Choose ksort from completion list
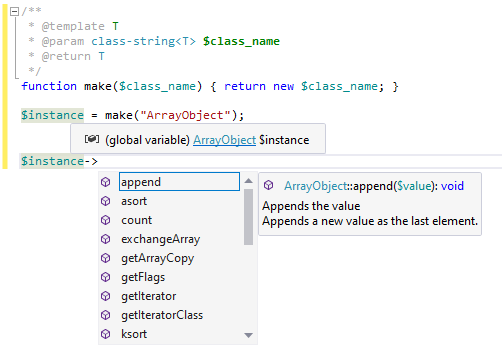Image resolution: width=502 pixels, height=362 pixels. 134,334
